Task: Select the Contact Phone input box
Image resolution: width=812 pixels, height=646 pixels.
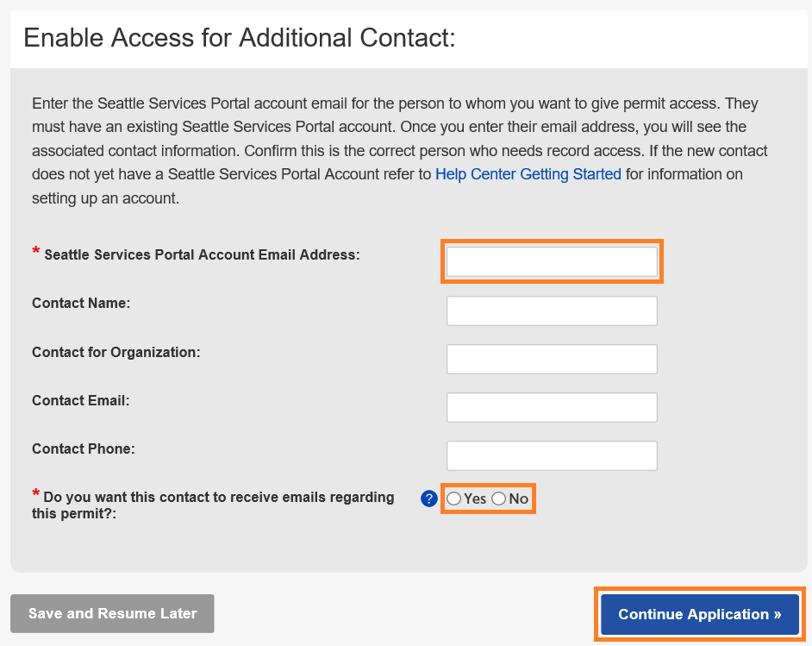Action: click(551, 455)
